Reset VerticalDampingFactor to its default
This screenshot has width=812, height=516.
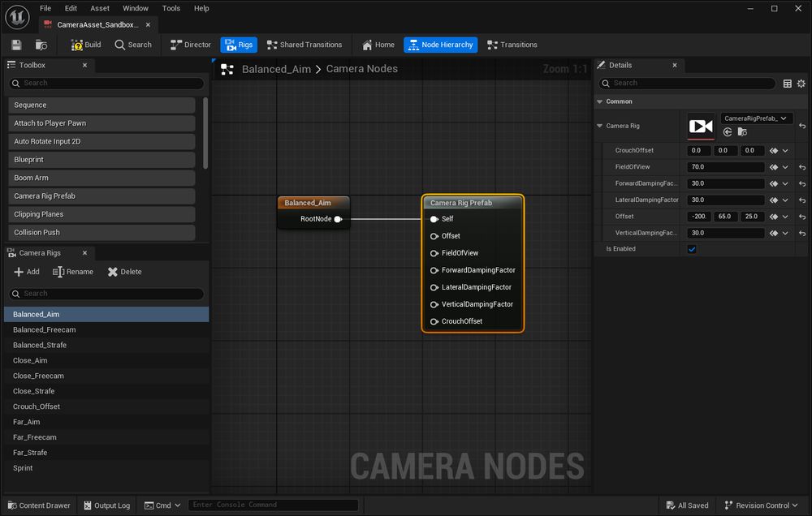(x=802, y=234)
